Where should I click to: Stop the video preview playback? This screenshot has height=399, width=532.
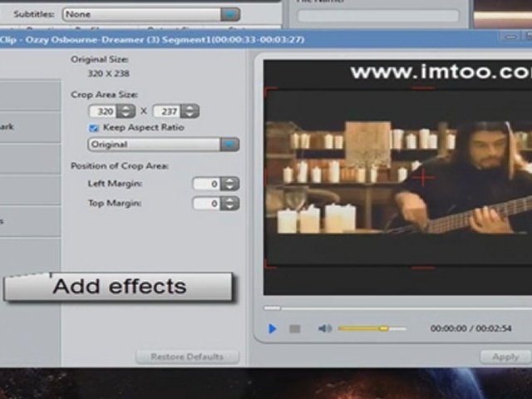tap(294, 329)
